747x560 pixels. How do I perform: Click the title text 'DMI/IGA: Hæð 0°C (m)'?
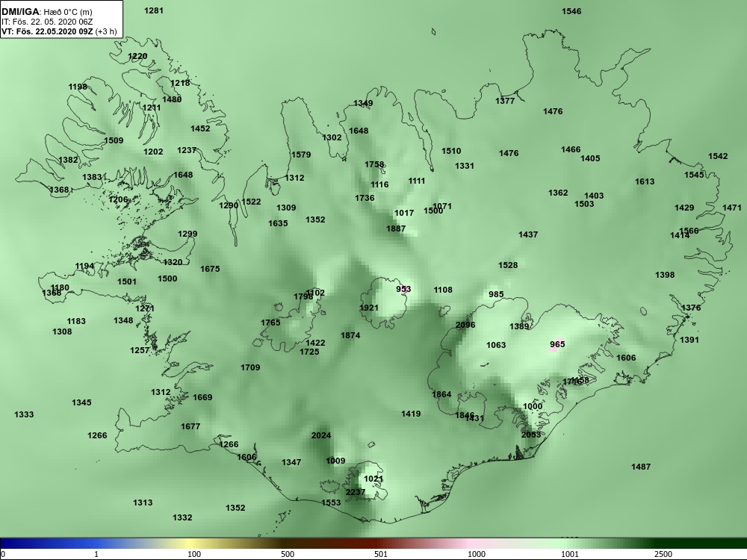pyautogui.click(x=46, y=12)
